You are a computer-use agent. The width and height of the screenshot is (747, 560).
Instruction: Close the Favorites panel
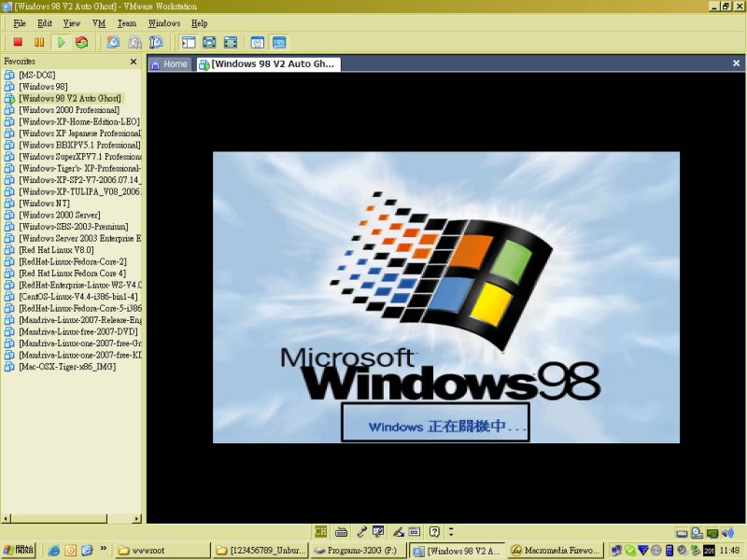[134, 62]
